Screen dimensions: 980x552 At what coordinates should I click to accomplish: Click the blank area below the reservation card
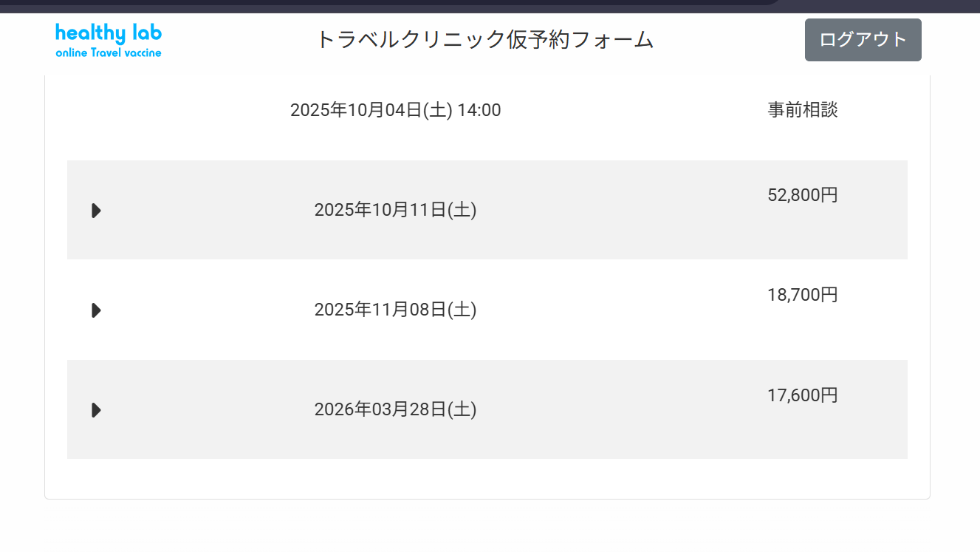tap(487, 526)
